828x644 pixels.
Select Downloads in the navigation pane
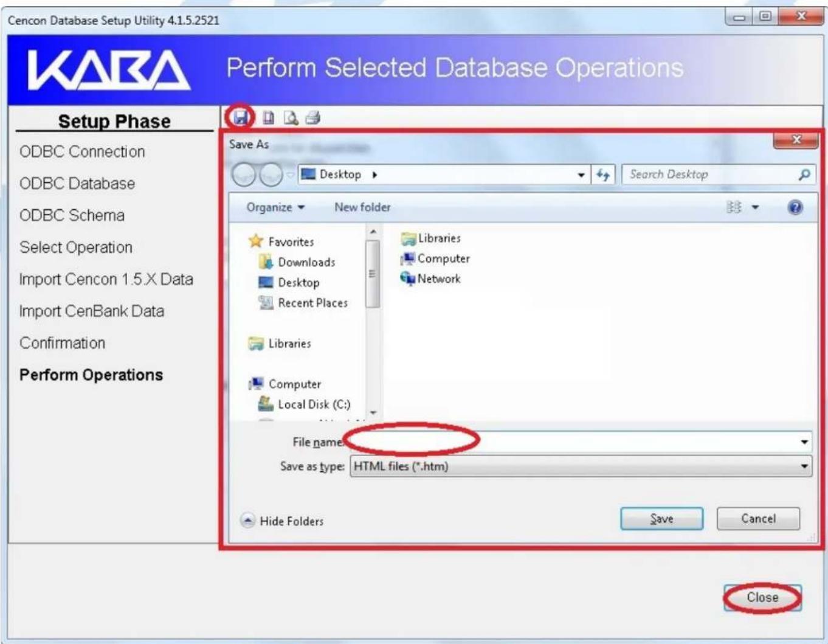pyautogui.click(x=297, y=262)
